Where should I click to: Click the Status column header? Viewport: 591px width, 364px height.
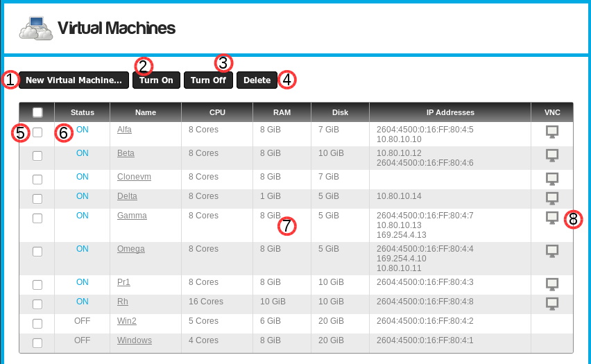click(x=82, y=112)
